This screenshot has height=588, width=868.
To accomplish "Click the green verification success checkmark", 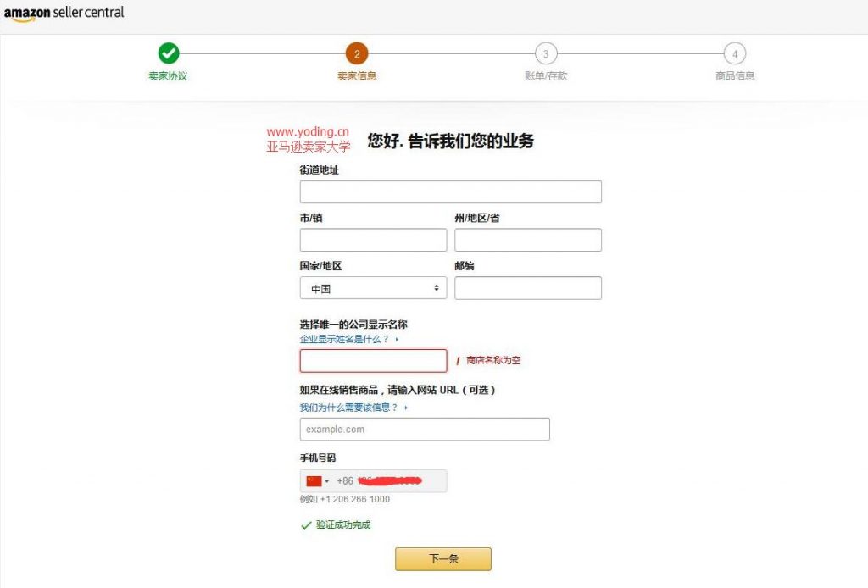I will (306, 525).
